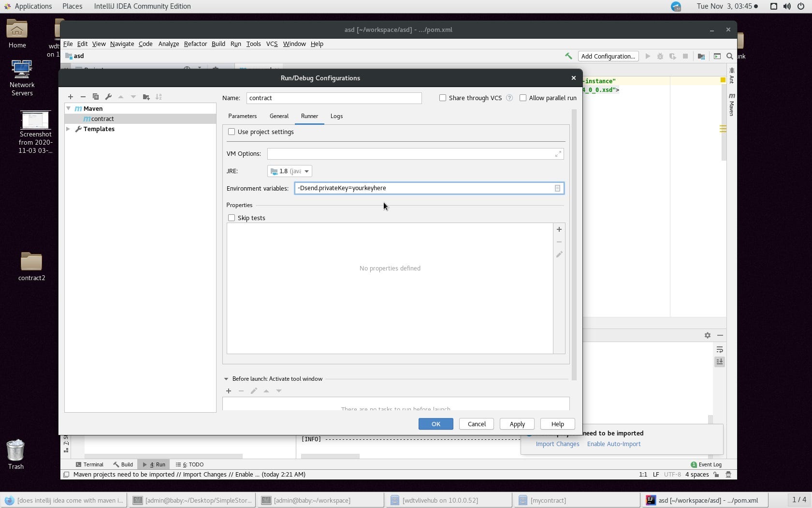Add a Maven property with plus
The height and width of the screenshot is (508, 812).
[x=559, y=229]
